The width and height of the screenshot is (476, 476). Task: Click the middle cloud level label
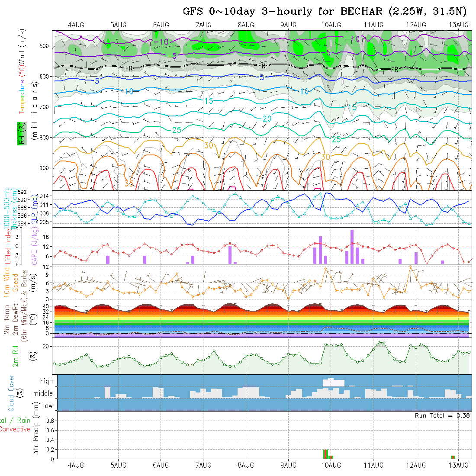(43, 393)
